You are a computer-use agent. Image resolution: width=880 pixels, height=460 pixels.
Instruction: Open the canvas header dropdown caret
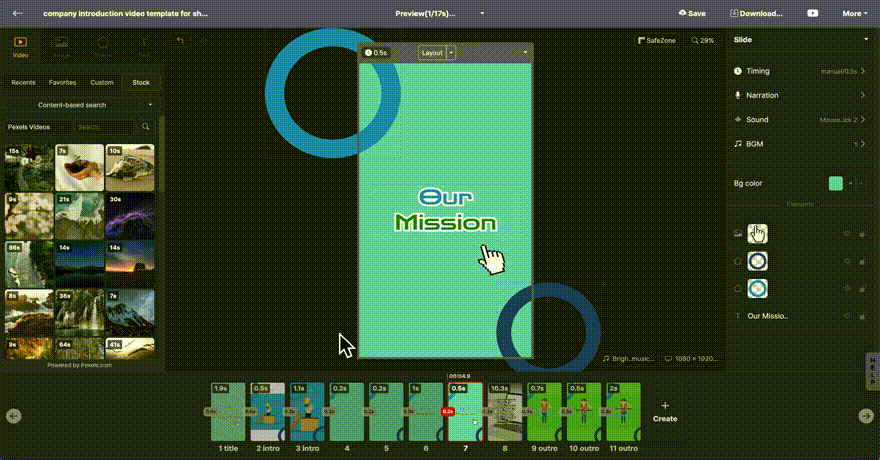tap(525, 53)
